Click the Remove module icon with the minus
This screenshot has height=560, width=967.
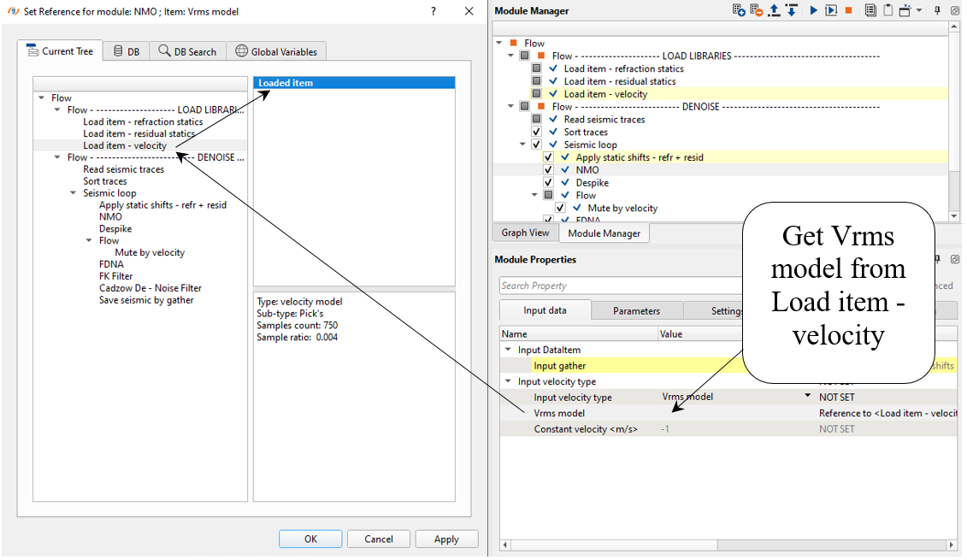756,10
